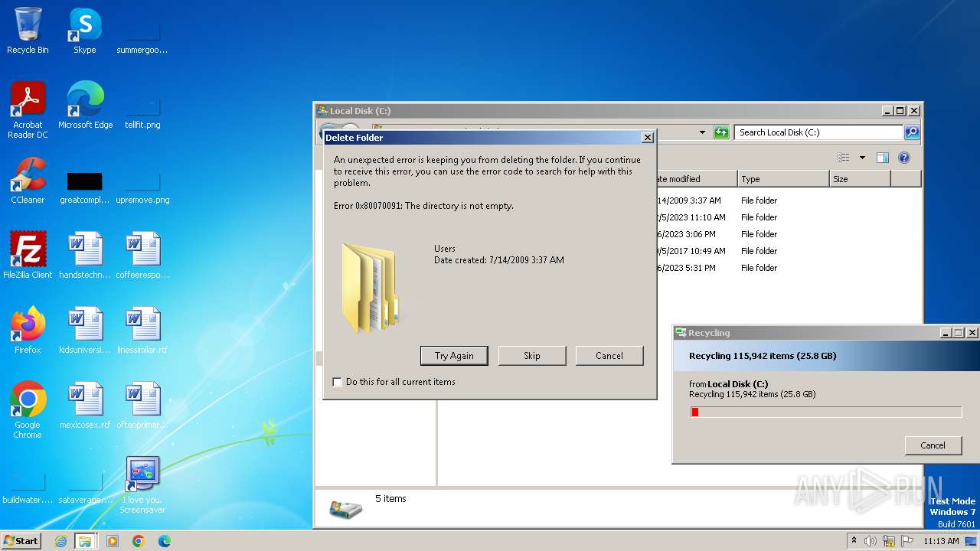The height and width of the screenshot is (551, 980).
Task: Select the mexicosex.rtf document icon
Action: 85,406
